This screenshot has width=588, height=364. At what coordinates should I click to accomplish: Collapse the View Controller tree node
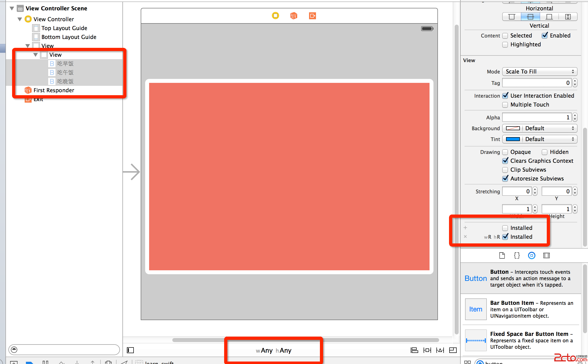(20, 19)
